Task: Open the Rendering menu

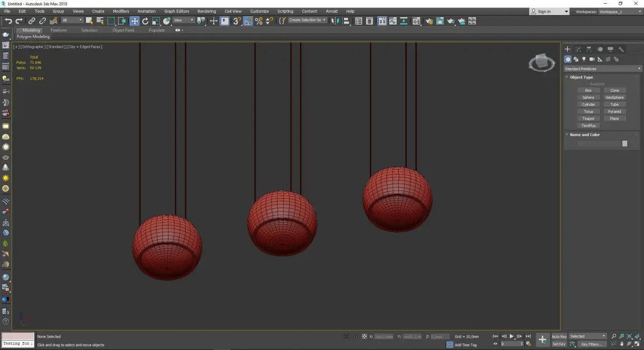Action: 207,11
